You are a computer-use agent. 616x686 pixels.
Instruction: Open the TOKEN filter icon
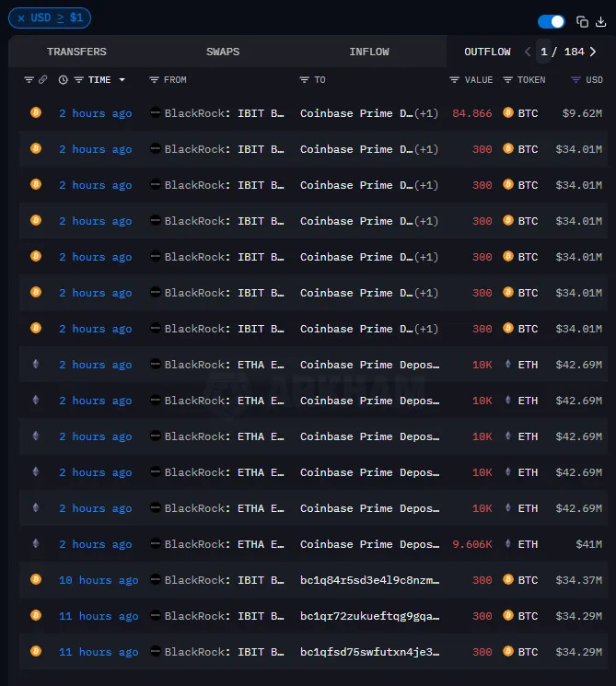pos(507,80)
